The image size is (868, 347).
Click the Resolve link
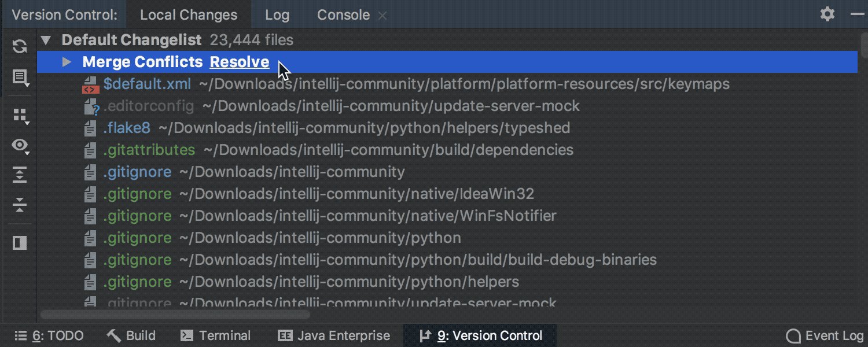[x=240, y=62]
